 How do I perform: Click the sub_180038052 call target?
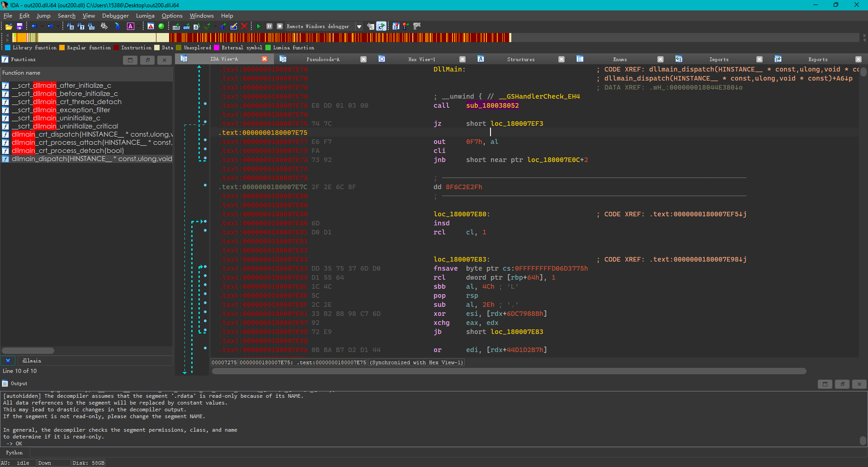coord(492,105)
